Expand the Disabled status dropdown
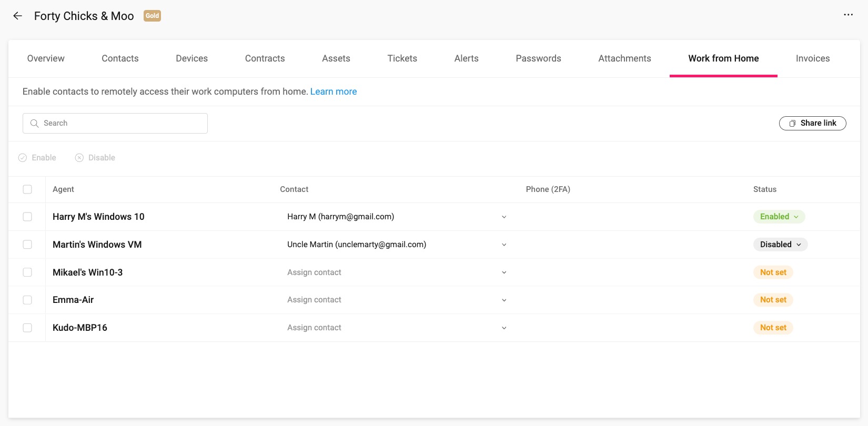868x426 pixels. [x=780, y=245]
